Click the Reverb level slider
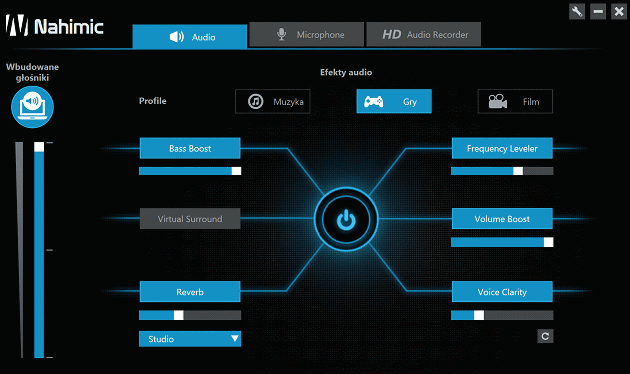630x374 pixels. pos(190,315)
